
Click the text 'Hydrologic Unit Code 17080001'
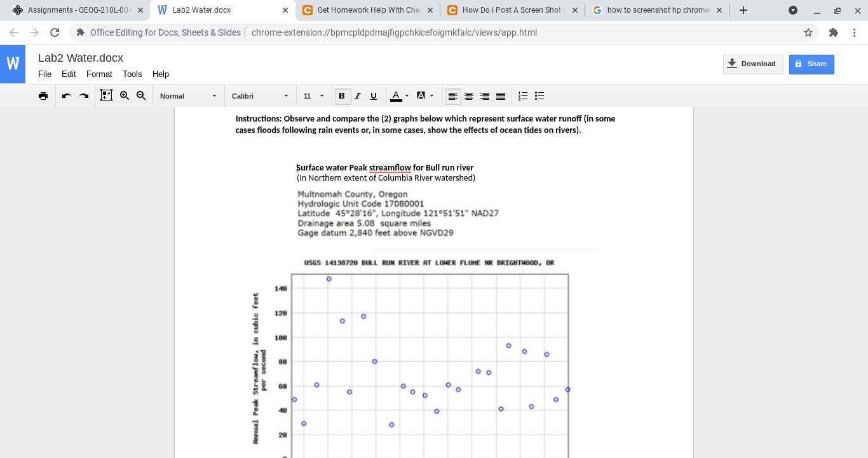(361, 204)
